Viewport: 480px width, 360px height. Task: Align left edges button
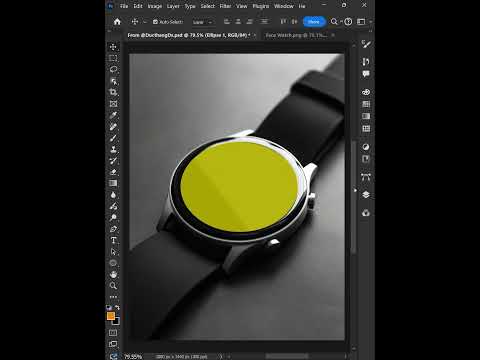point(227,22)
